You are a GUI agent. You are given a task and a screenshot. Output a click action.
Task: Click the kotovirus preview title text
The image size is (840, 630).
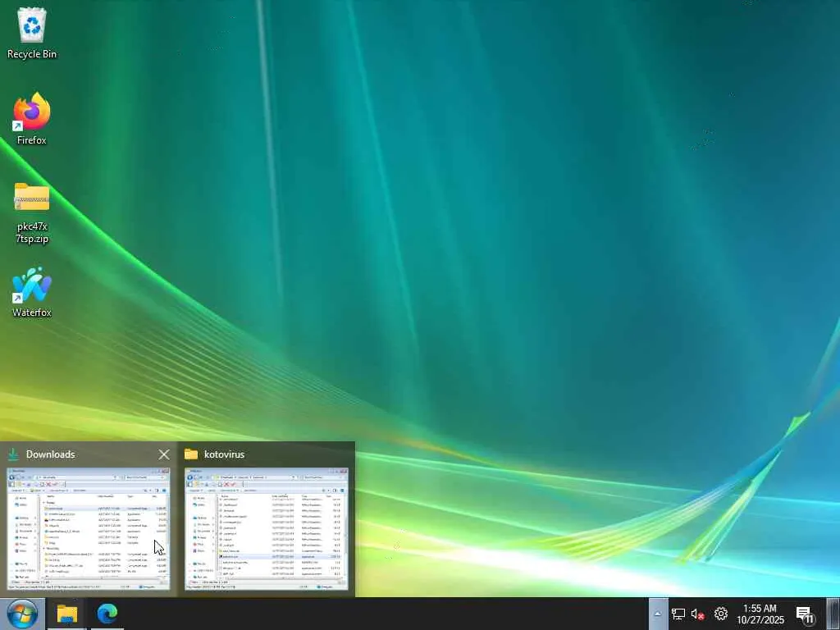pos(224,454)
